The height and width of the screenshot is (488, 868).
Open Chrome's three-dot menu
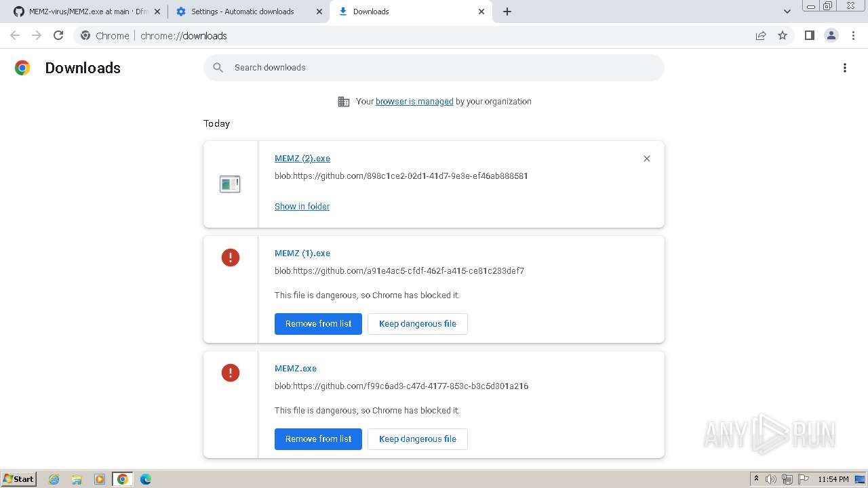click(853, 35)
